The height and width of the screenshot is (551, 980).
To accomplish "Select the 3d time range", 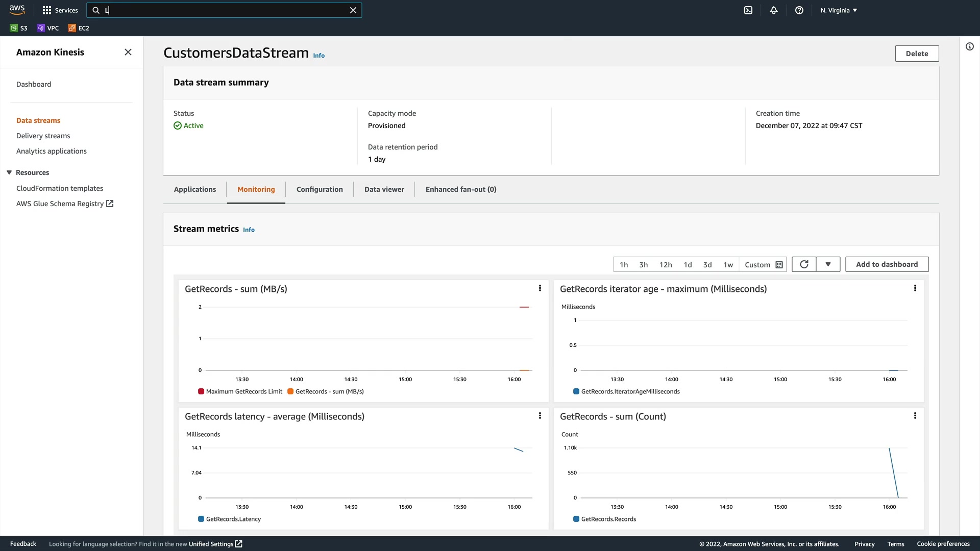I will pos(707,265).
